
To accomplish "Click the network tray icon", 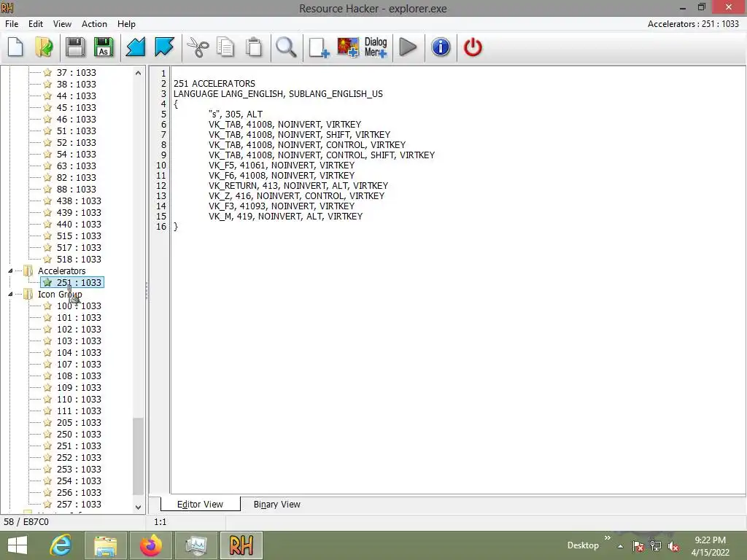I will (656, 546).
